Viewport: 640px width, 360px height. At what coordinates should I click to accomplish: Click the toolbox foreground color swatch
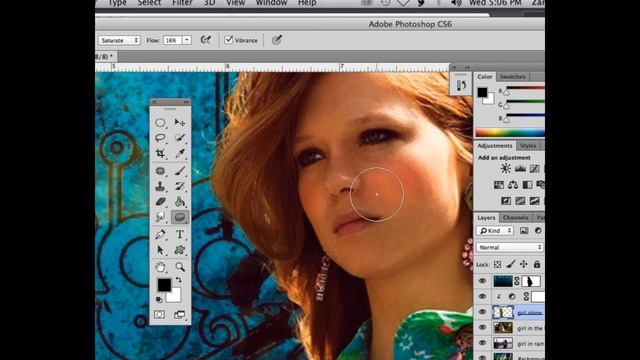click(164, 285)
